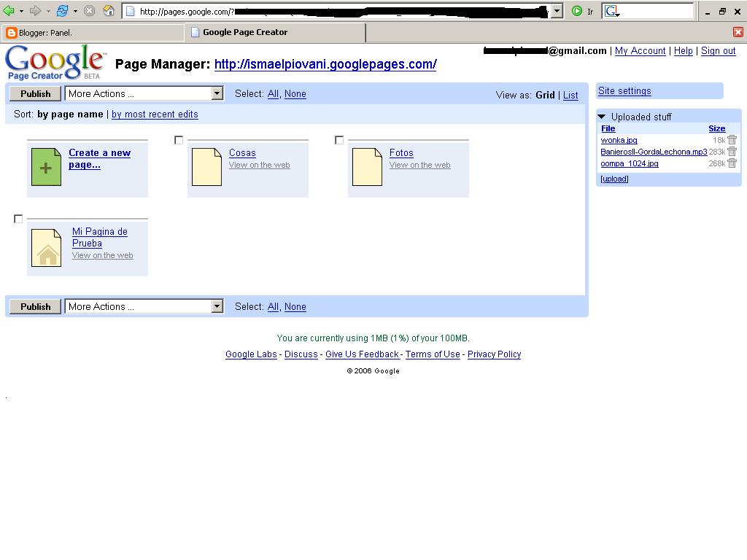Open the top More Actions dropdown
The width and height of the screenshot is (747, 560).
pyautogui.click(x=144, y=93)
